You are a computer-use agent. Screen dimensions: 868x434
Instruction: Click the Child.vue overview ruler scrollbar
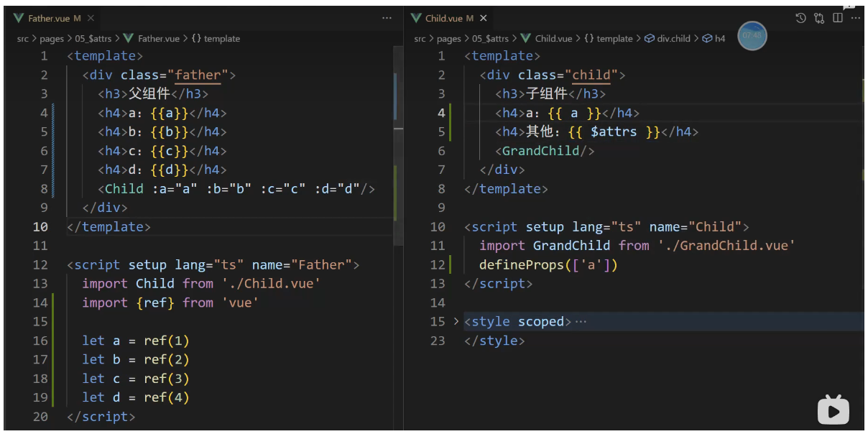click(862, 237)
